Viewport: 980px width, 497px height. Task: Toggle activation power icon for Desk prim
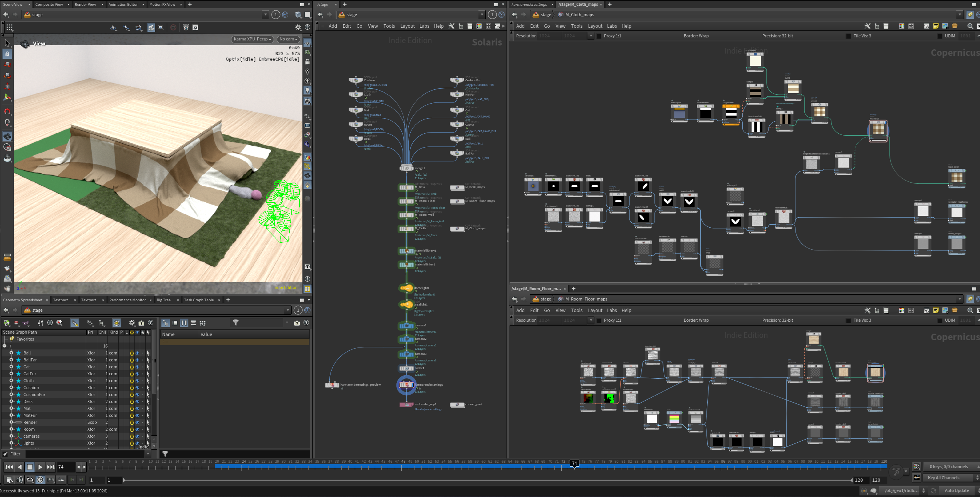tap(132, 401)
